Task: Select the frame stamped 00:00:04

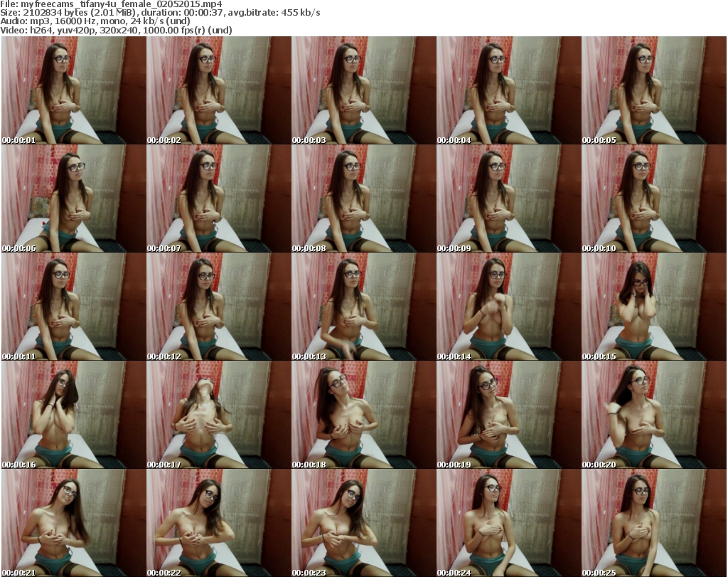Action: pyautogui.click(x=509, y=90)
